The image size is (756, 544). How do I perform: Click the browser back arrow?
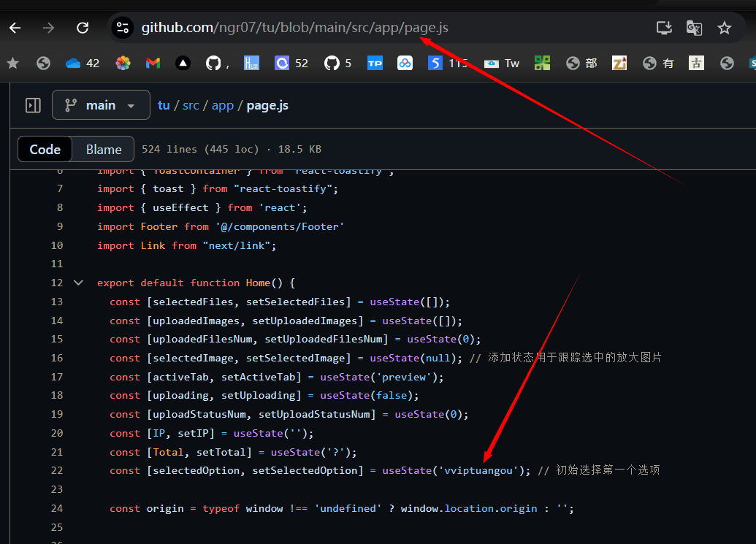click(15, 28)
